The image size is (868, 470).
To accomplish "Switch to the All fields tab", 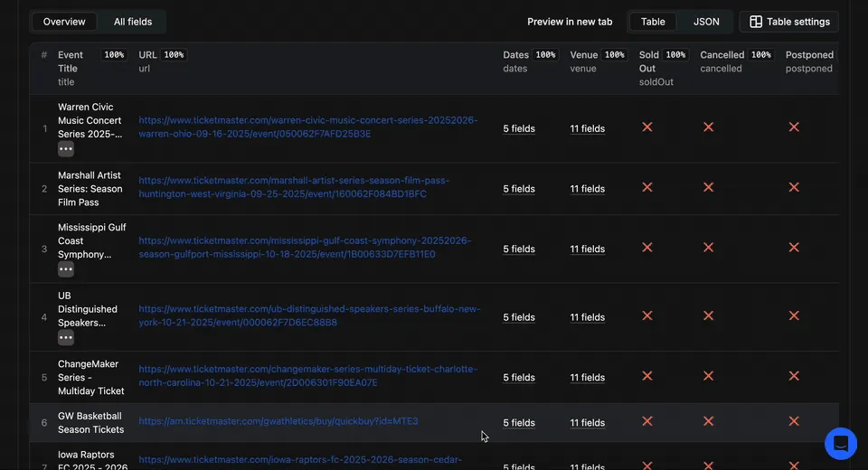I will [x=133, y=22].
